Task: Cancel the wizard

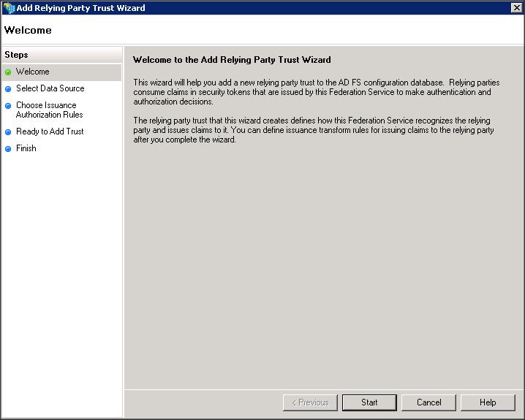Action: [x=428, y=402]
